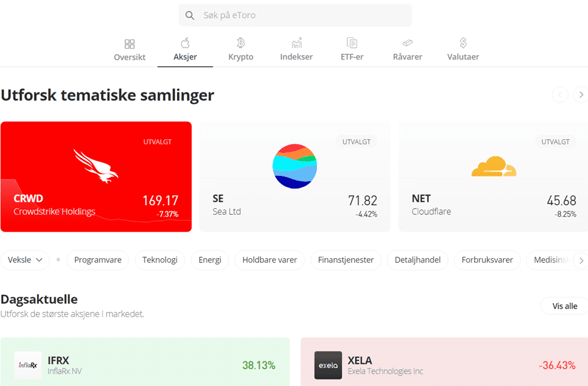Open the Krypto tab
The height and width of the screenshot is (386, 588).
click(241, 56)
